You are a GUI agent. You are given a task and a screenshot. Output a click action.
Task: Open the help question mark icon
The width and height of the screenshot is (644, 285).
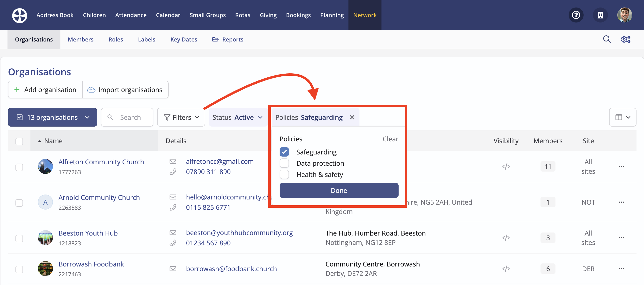pos(576,15)
